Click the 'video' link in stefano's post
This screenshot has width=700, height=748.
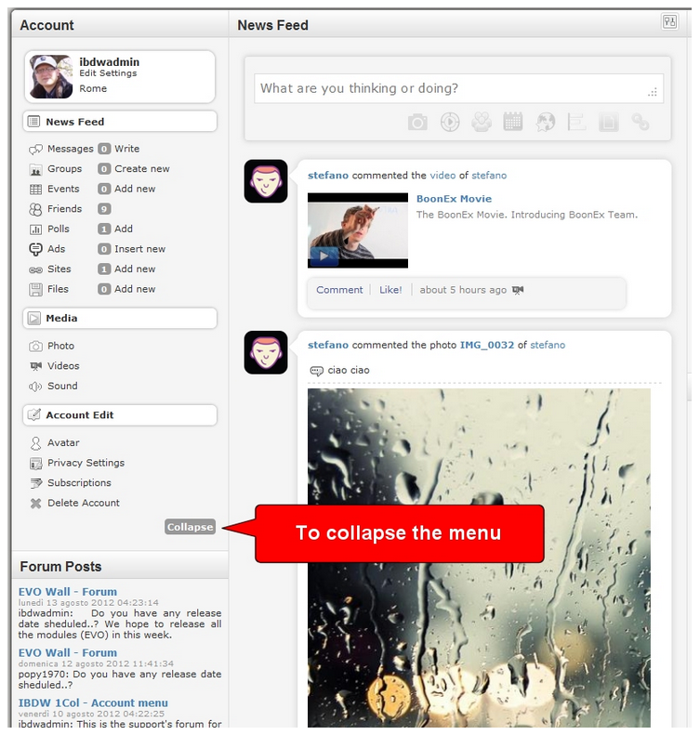click(x=442, y=176)
